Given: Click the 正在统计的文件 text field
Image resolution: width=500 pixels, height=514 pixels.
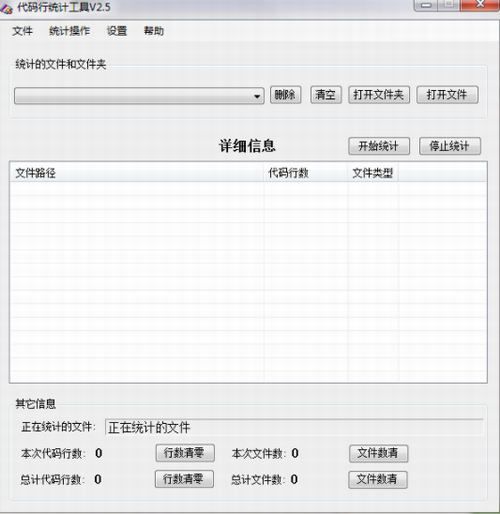Looking at the screenshot, I should (294, 427).
